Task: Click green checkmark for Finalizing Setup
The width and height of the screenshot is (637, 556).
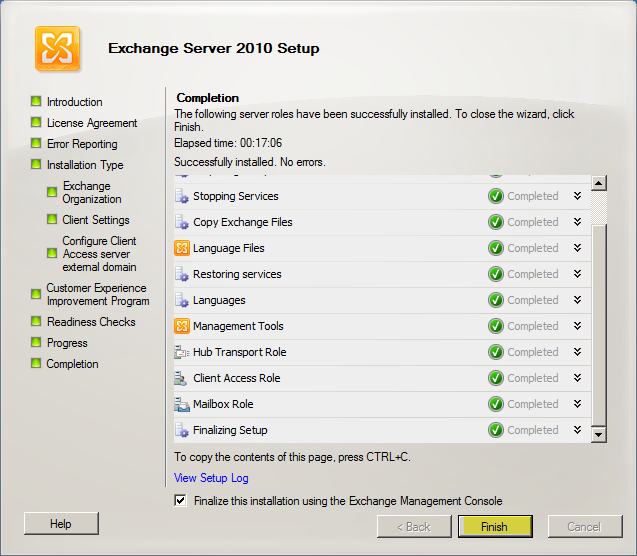Action: (x=496, y=430)
